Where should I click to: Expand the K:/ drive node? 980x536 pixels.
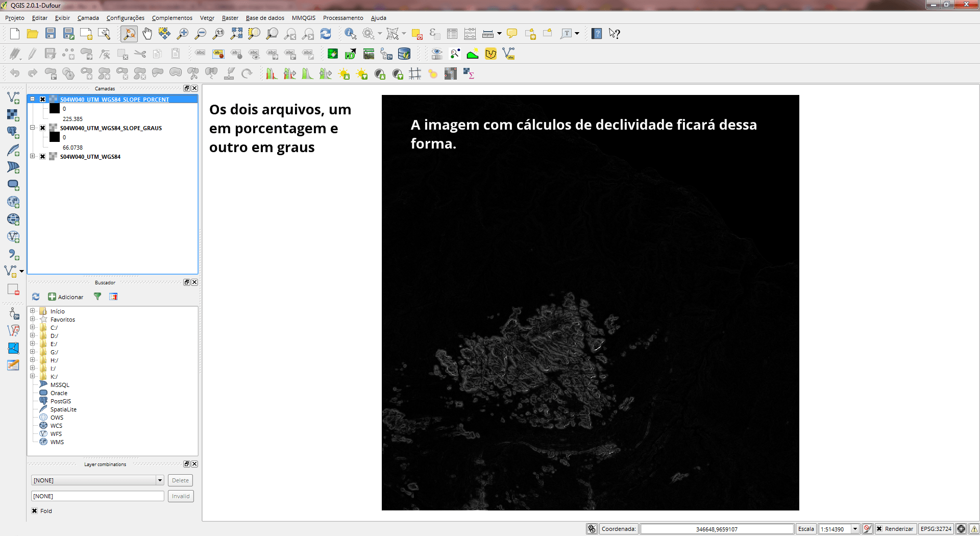[33, 376]
